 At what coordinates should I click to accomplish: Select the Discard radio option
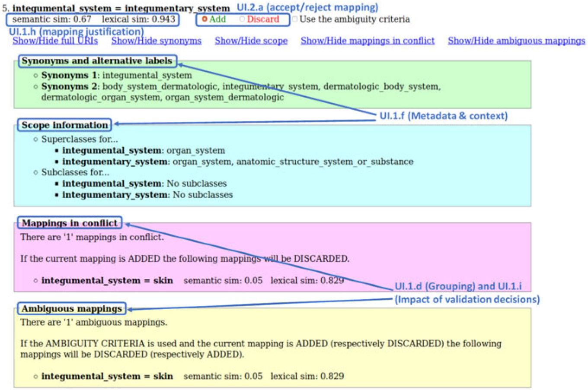click(x=242, y=19)
